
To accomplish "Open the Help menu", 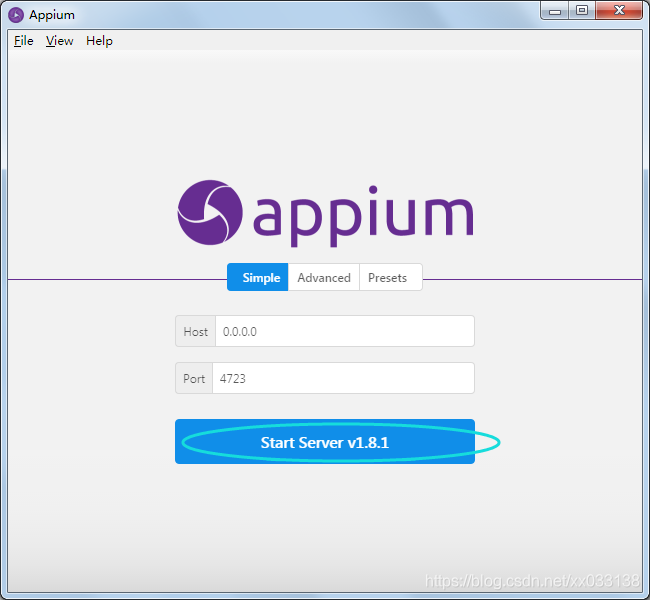I will pyautogui.click(x=99, y=41).
